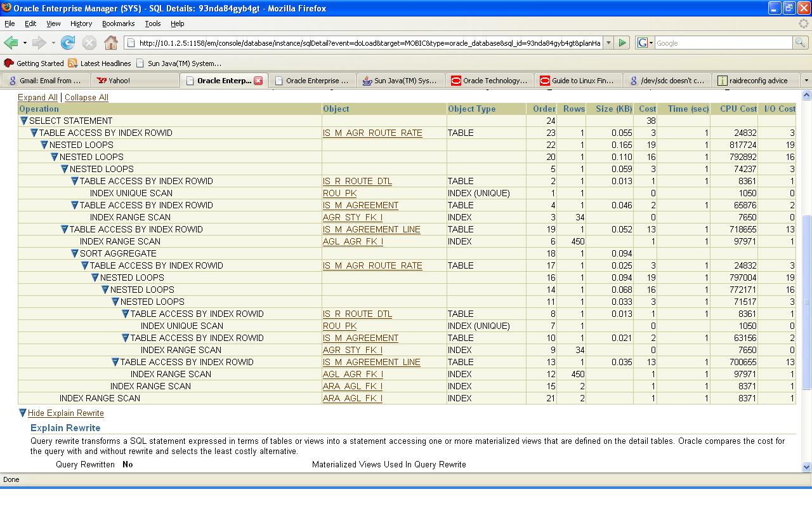Open AGR_STY_FK_I link in order 3 row
The image size is (812, 508).
(x=353, y=217)
